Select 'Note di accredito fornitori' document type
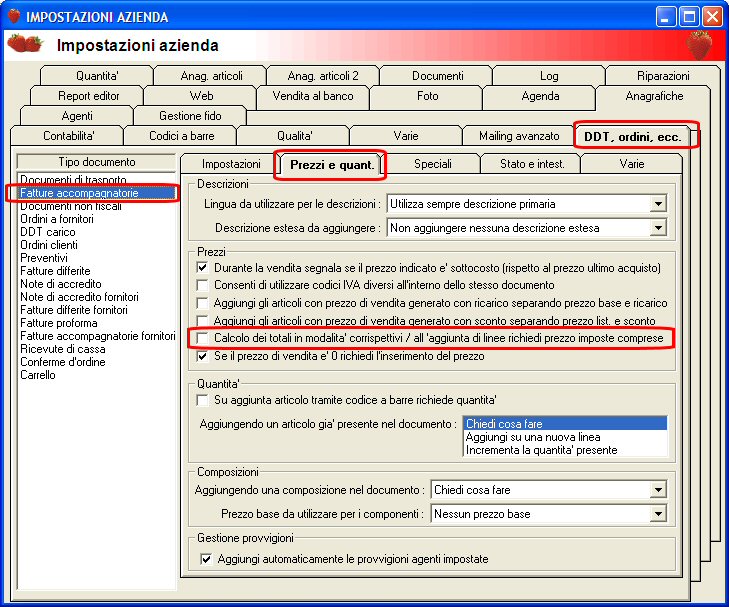729x607 pixels. pyautogui.click(x=97, y=297)
